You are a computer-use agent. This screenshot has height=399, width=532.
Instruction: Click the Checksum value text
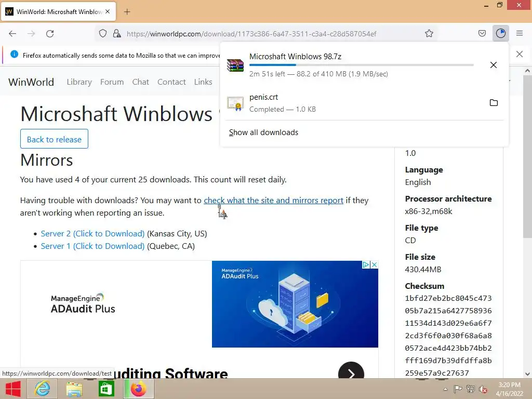(448, 336)
